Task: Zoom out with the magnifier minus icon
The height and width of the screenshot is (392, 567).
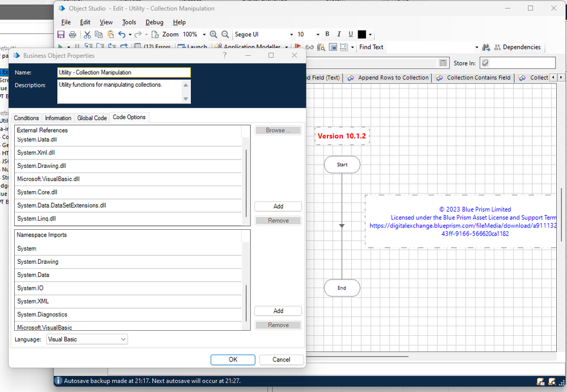Action: point(225,35)
